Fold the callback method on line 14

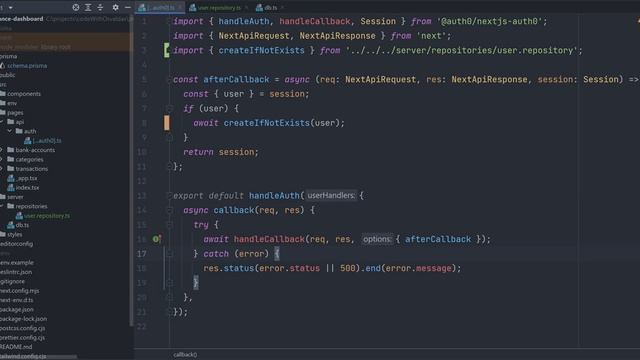169,210
